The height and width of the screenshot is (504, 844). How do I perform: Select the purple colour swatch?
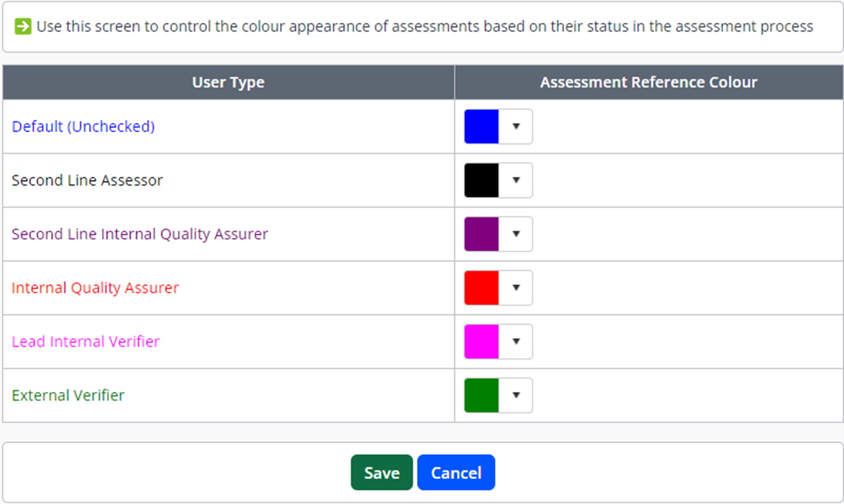(481, 234)
